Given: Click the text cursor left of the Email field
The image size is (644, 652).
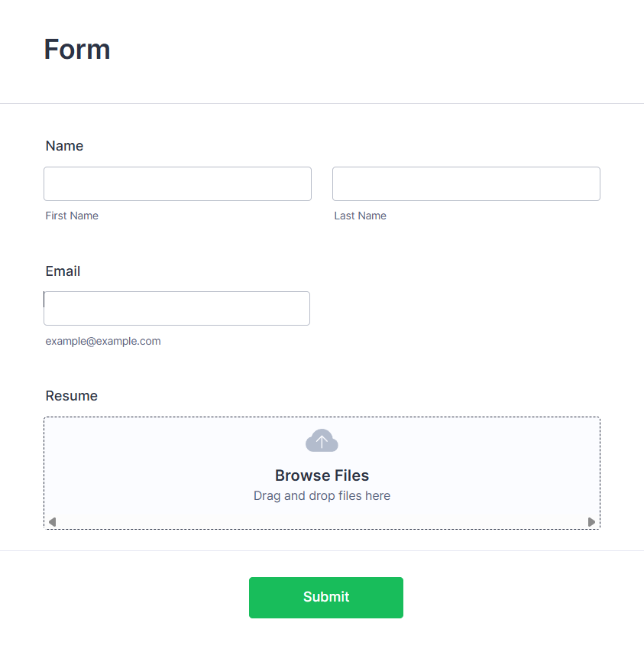Looking at the screenshot, I should (x=44, y=300).
